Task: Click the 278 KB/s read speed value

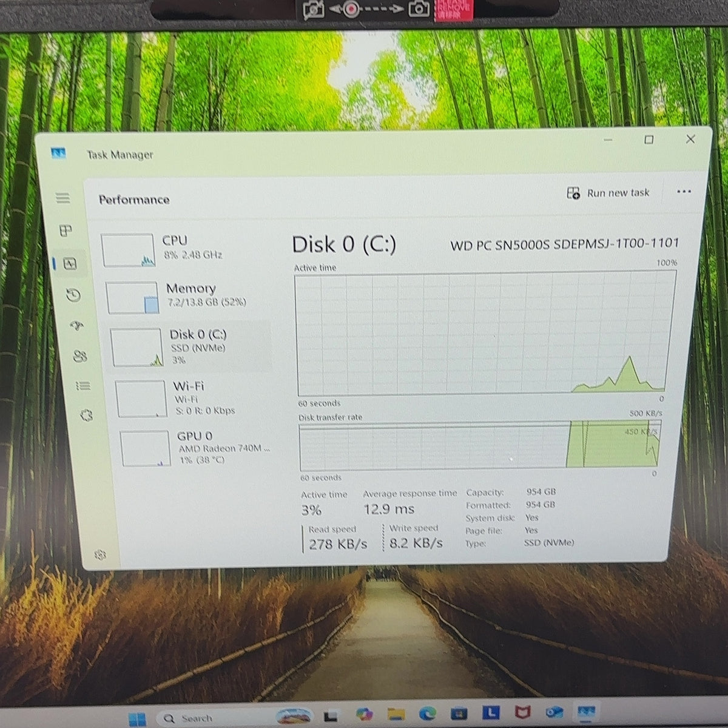Action: coord(338,544)
